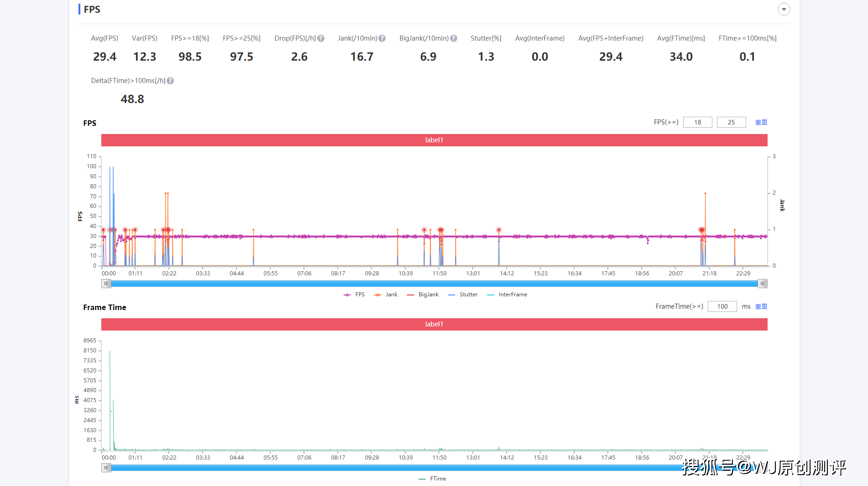Edit the FPS threshold field showing 18
Screen dimensions: 868x486
coord(697,122)
